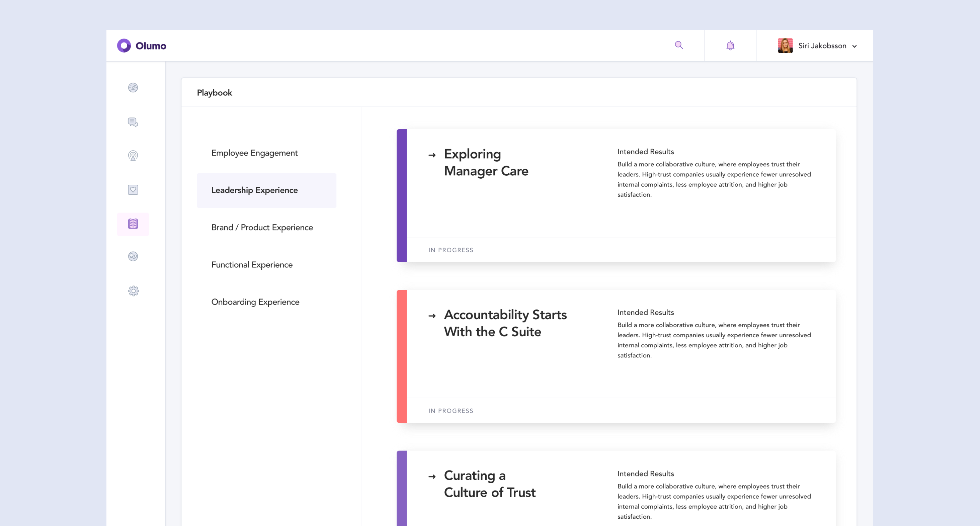The height and width of the screenshot is (526, 980).
Task: Open the settings gear sidebar icon
Action: coord(133,291)
